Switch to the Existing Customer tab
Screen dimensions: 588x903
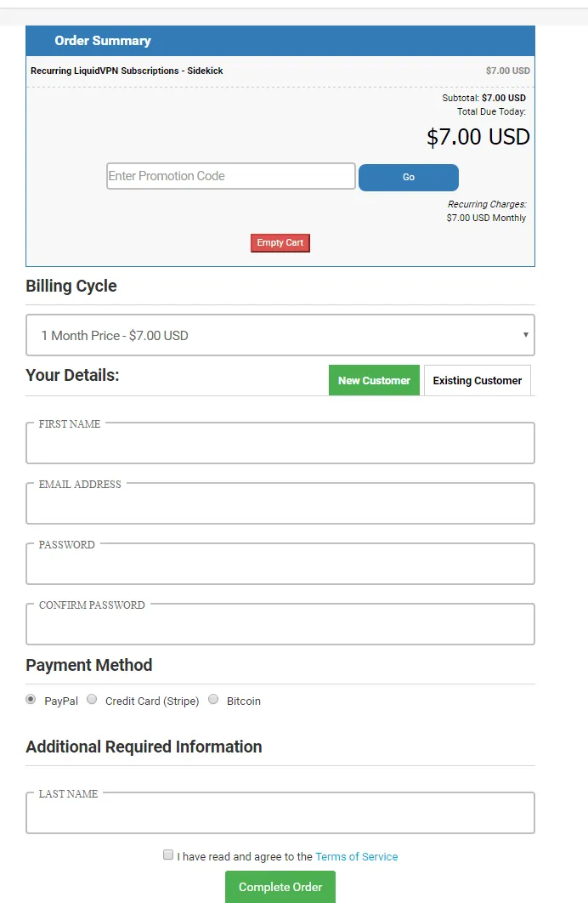[x=477, y=380]
